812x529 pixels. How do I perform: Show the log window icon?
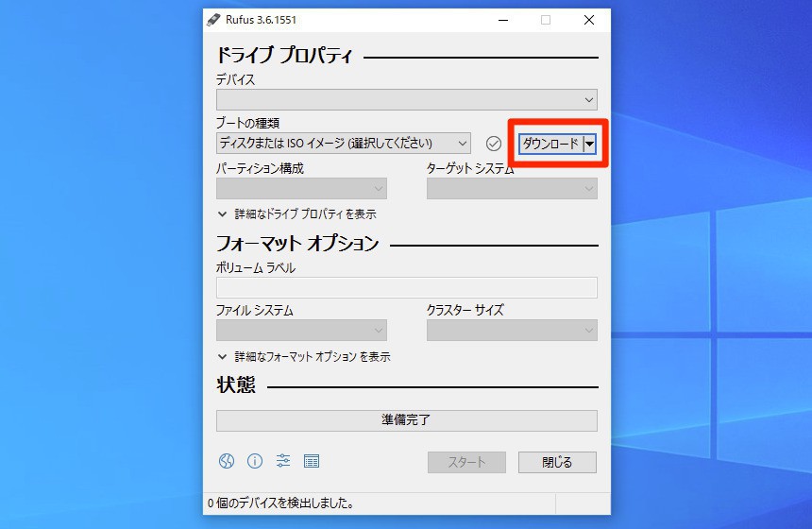(312, 461)
